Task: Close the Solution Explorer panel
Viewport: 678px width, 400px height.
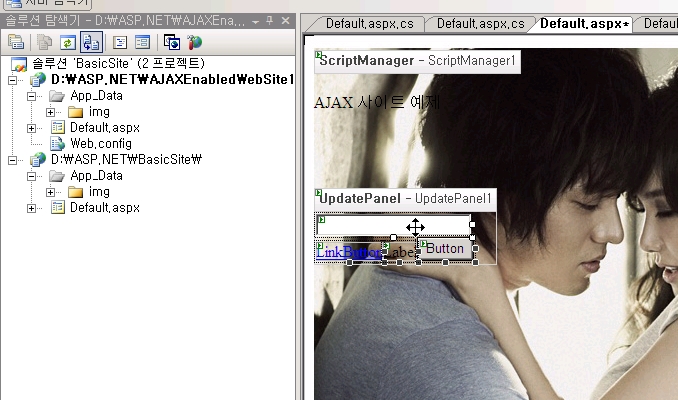Action: point(285,20)
